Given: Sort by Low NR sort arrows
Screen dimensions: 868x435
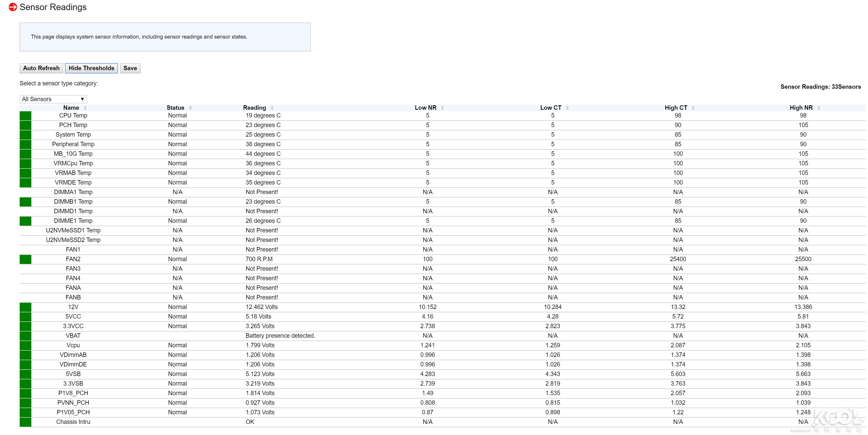Looking at the screenshot, I should click(x=443, y=108).
